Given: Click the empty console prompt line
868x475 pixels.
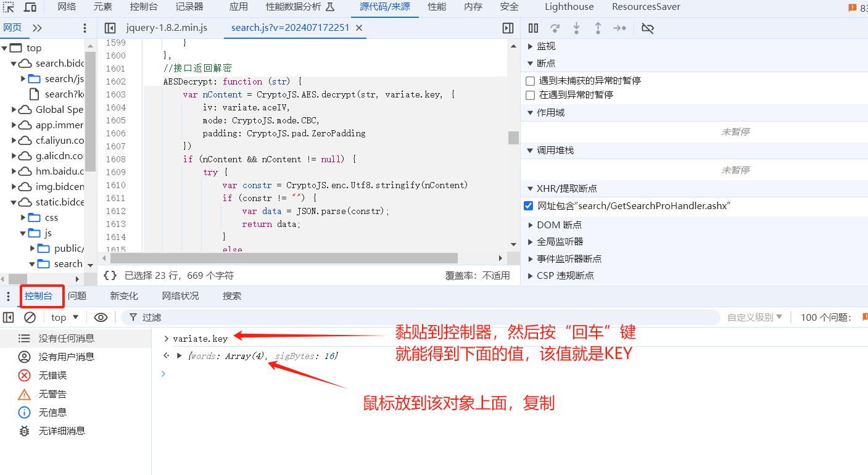Looking at the screenshot, I should click(x=510, y=374).
